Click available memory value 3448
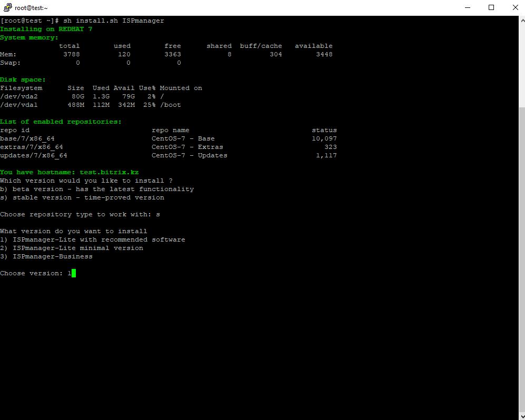The height and width of the screenshot is (420, 525). coord(324,54)
